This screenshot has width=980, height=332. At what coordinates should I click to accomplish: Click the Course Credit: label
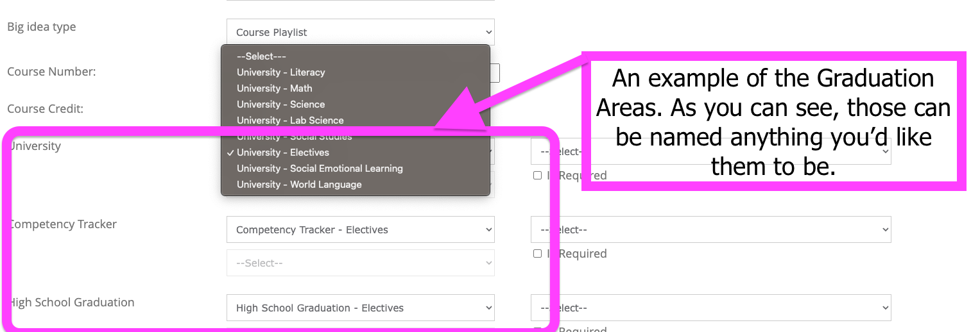46,109
